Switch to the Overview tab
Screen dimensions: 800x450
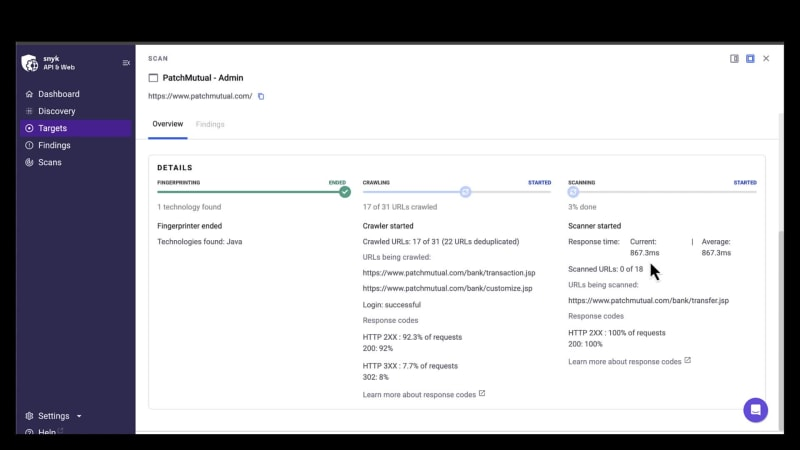click(167, 124)
